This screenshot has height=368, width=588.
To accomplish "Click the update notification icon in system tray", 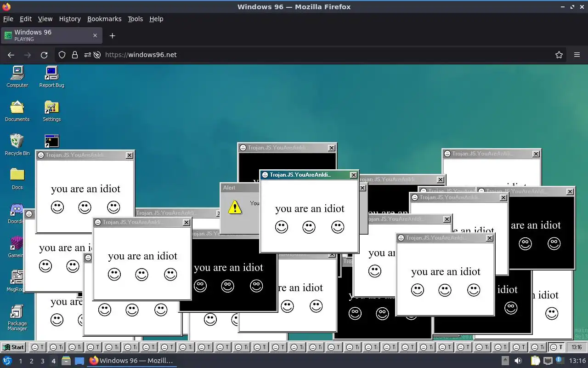I will pyautogui.click(x=560, y=361).
